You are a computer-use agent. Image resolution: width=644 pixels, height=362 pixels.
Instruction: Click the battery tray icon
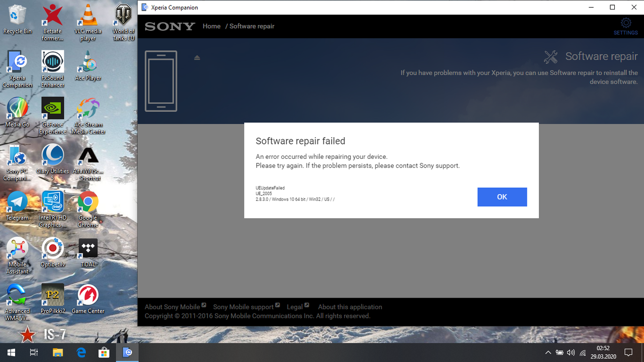[x=559, y=353]
